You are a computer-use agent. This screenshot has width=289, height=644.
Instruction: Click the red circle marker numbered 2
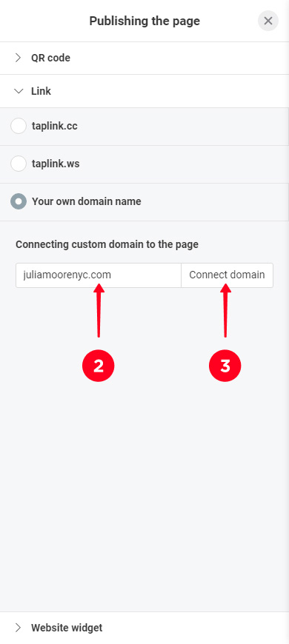tap(99, 366)
